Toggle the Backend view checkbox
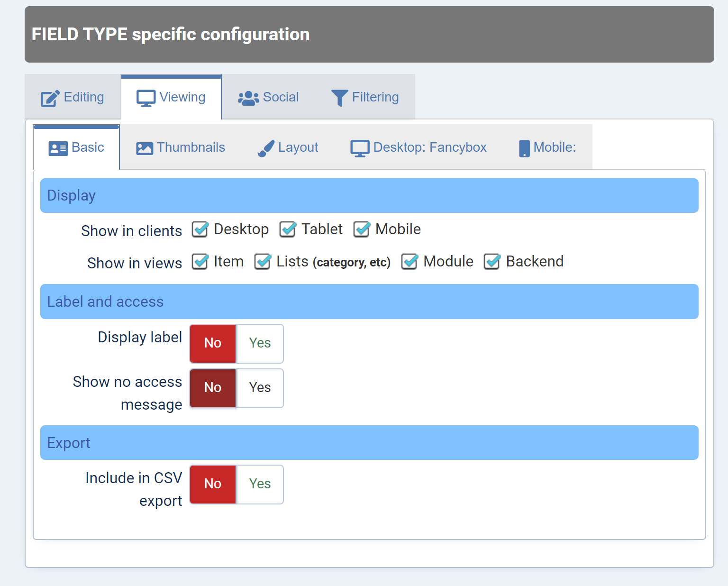 pyautogui.click(x=492, y=261)
